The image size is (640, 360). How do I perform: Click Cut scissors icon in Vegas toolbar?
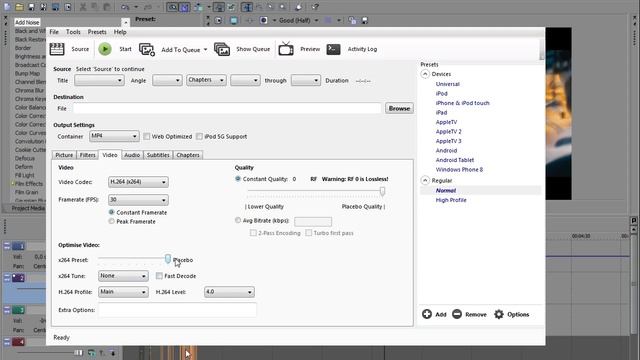[x=83, y=7]
